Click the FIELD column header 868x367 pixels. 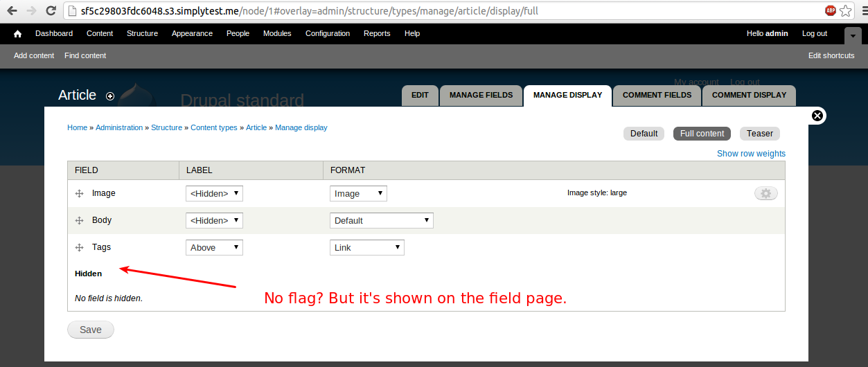(87, 170)
